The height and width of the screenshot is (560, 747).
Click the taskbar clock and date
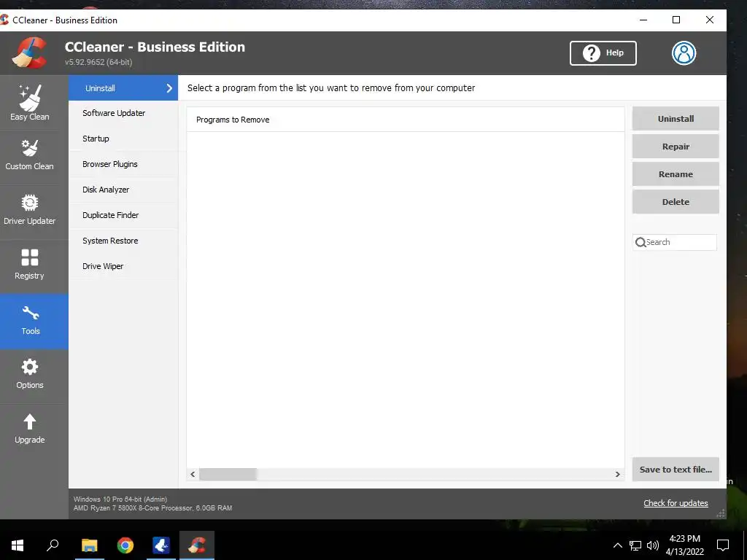[x=684, y=545]
